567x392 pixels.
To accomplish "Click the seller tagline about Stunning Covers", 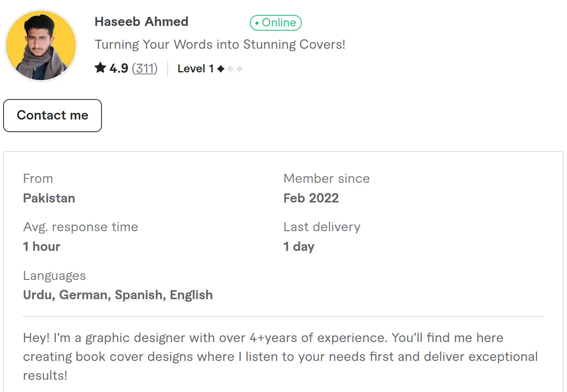I will pos(220,44).
